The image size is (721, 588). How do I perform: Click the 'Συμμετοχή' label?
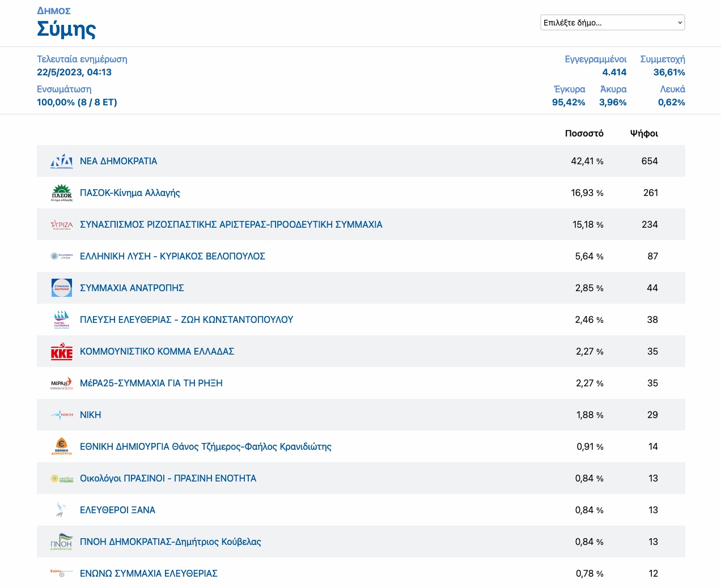[663, 59]
